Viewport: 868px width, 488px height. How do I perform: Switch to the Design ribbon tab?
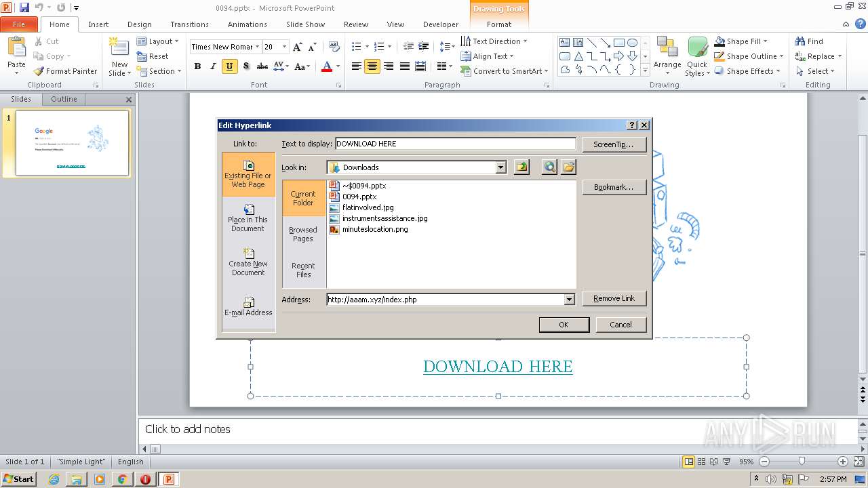tap(140, 24)
